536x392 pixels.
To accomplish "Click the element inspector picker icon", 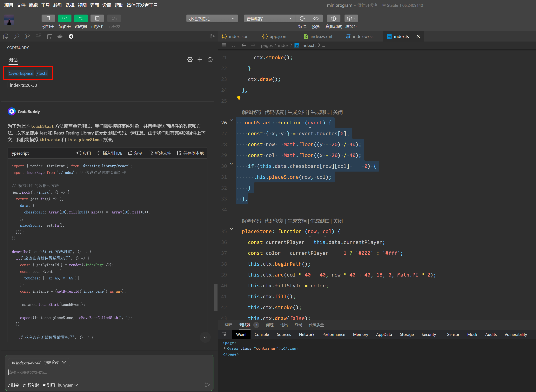I will coord(224,334).
